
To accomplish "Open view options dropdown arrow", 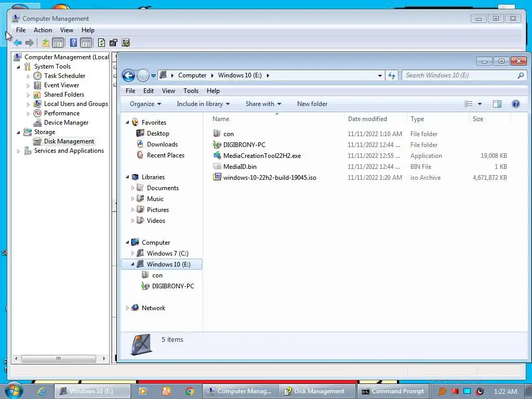I will tap(480, 104).
